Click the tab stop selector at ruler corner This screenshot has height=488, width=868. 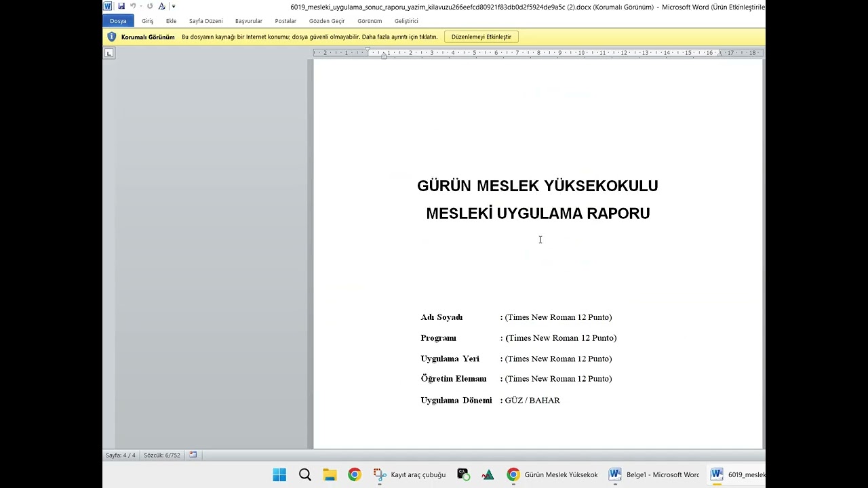(x=109, y=53)
